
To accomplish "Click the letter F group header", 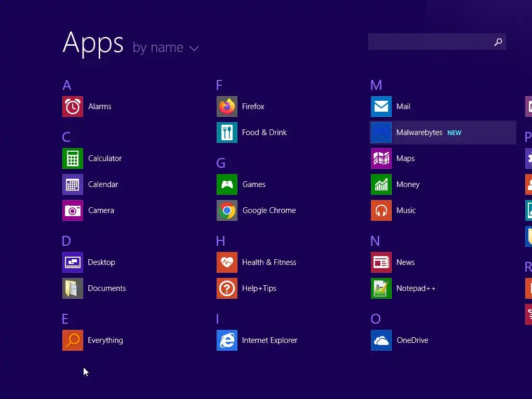I will point(219,85).
